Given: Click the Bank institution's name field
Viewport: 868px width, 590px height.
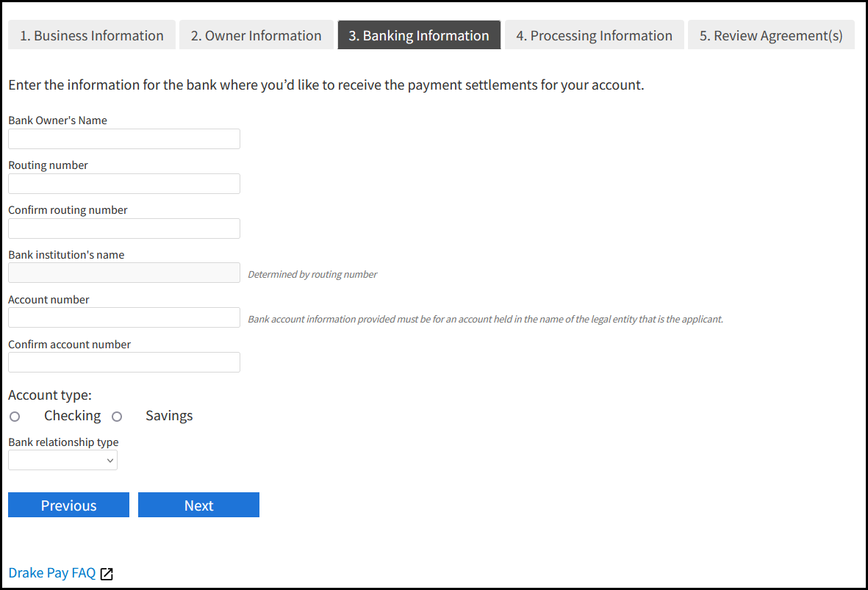Looking at the screenshot, I should [x=123, y=273].
